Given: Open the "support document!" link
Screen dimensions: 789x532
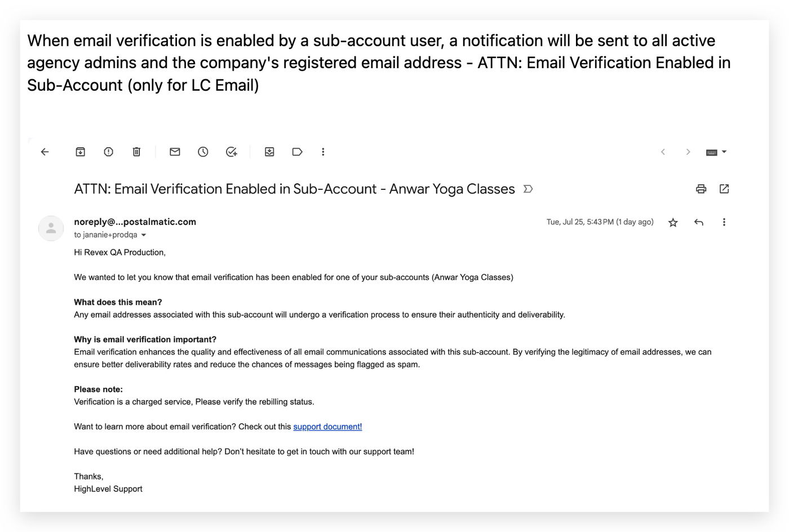Looking at the screenshot, I should click(327, 427).
